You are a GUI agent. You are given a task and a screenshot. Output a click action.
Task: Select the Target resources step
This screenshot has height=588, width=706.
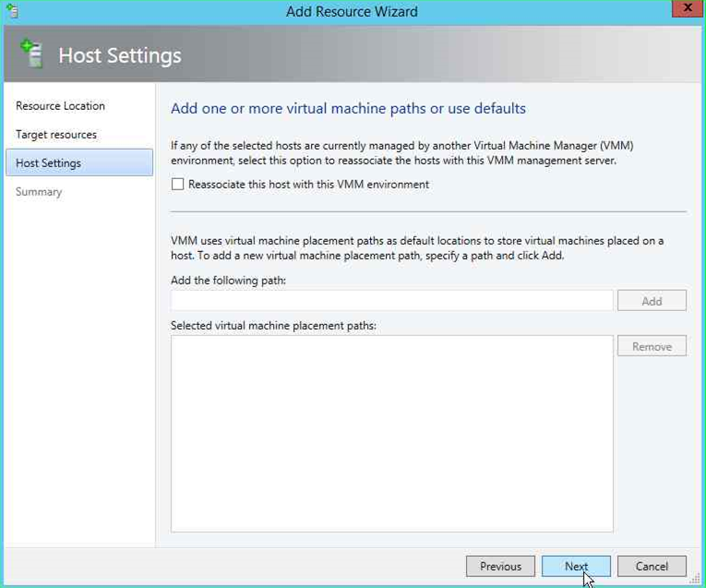56,135
